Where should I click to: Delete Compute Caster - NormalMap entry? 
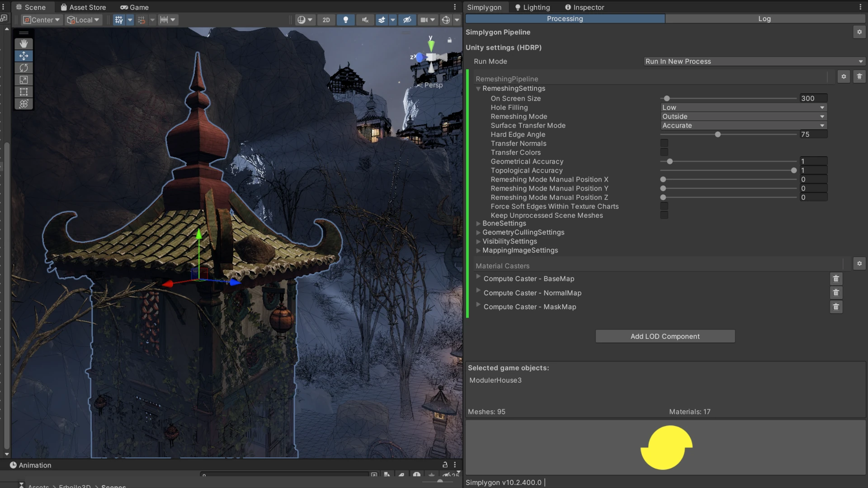pos(836,292)
